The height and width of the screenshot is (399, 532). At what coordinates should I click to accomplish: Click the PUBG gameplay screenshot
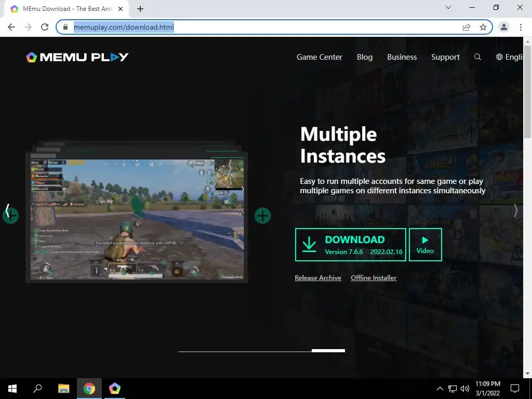pos(137,219)
